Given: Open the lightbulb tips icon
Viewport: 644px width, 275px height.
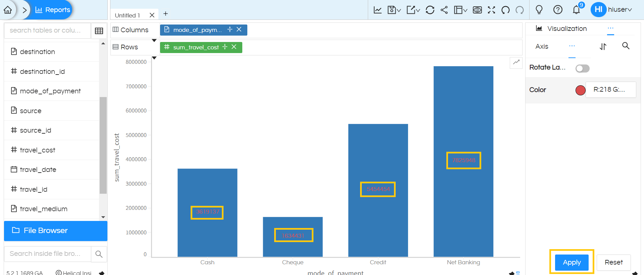Looking at the screenshot, I should [539, 10].
